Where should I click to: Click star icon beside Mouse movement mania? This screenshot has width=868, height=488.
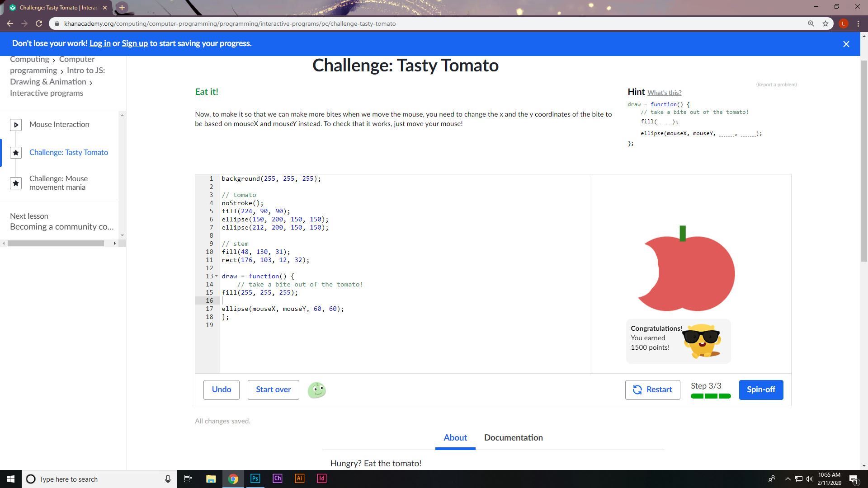pyautogui.click(x=16, y=183)
